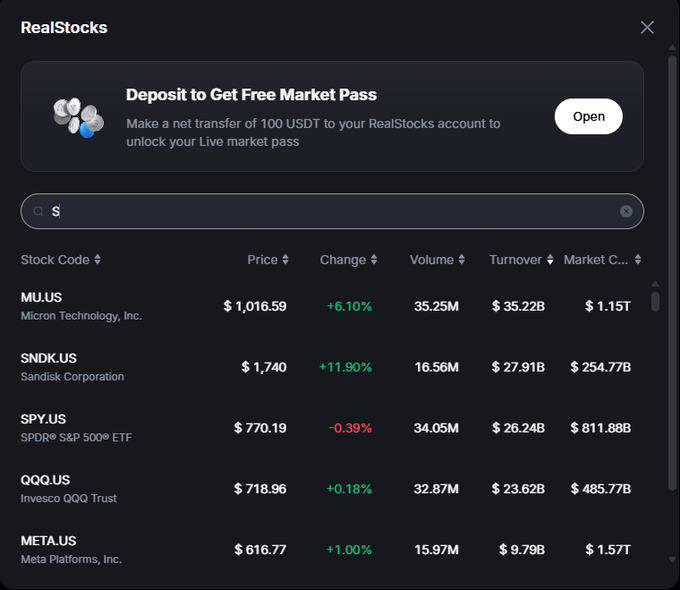
Task: Select the QQQ.US ticker
Action: (45, 480)
